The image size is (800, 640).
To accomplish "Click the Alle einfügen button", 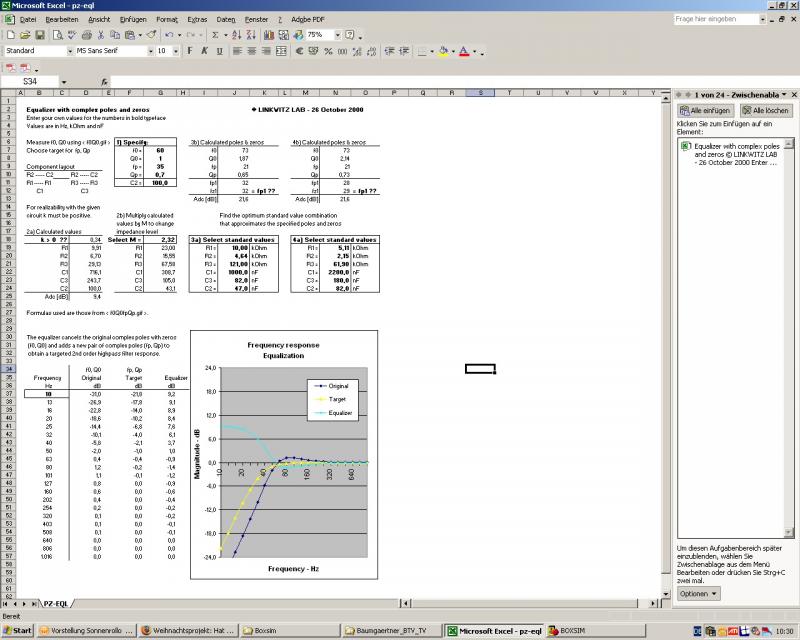I will [x=707, y=110].
